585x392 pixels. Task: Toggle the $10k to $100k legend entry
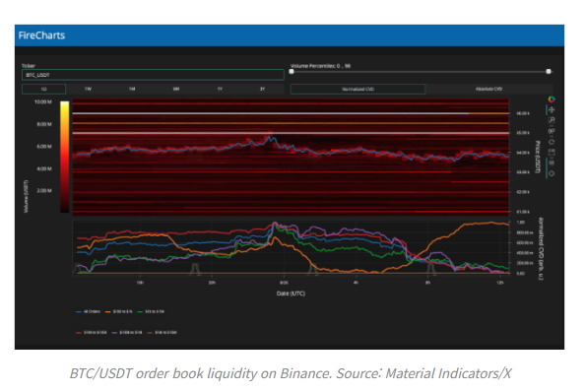(x=91, y=332)
